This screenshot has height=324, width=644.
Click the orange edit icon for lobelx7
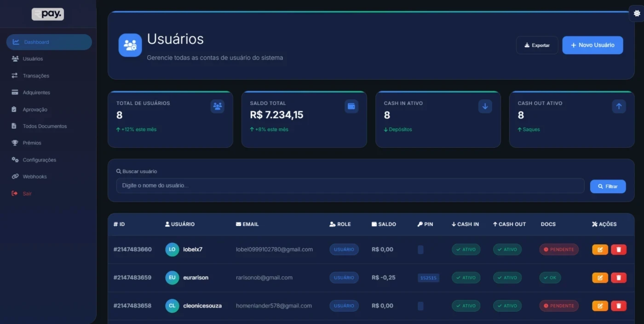[600, 249]
